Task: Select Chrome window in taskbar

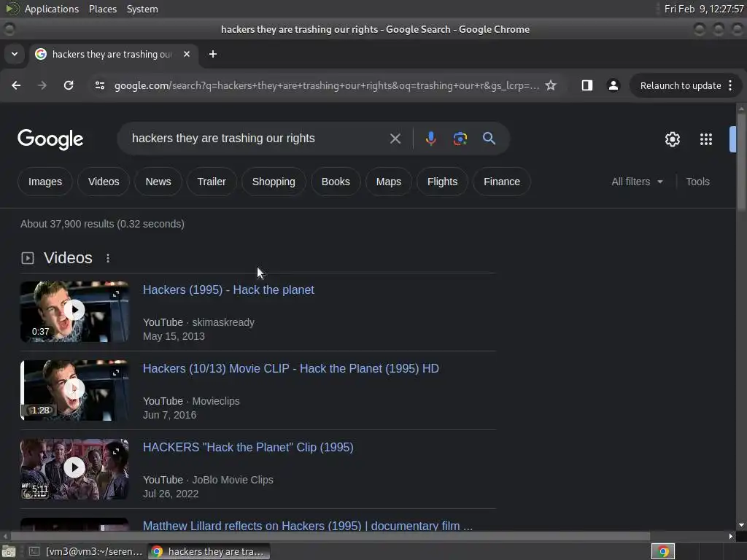Action: point(209,551)
